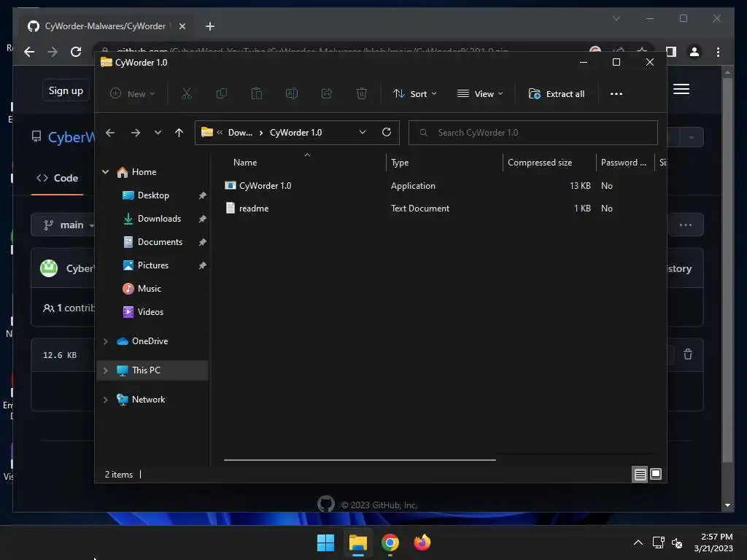Click the GitHub delete file trash icon
This screenshot has height=560, width=747.
688,354
